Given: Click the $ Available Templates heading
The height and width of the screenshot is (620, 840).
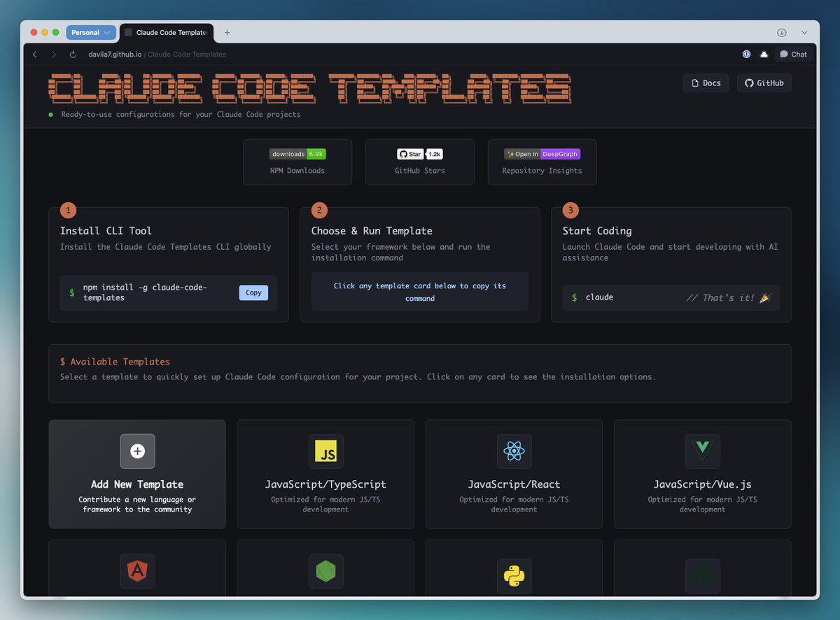Looking at the screenshot, I should [115, 362].
